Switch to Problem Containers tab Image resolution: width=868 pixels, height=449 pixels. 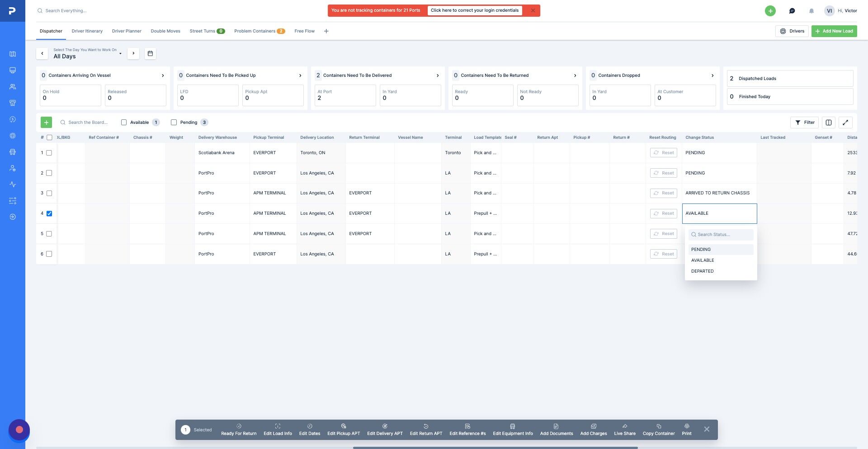(x=259, y=31)
